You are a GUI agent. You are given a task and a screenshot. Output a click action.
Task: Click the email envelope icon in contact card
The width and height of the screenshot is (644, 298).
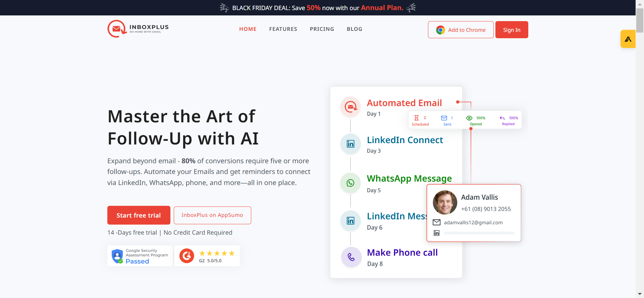tap(436, 222)
